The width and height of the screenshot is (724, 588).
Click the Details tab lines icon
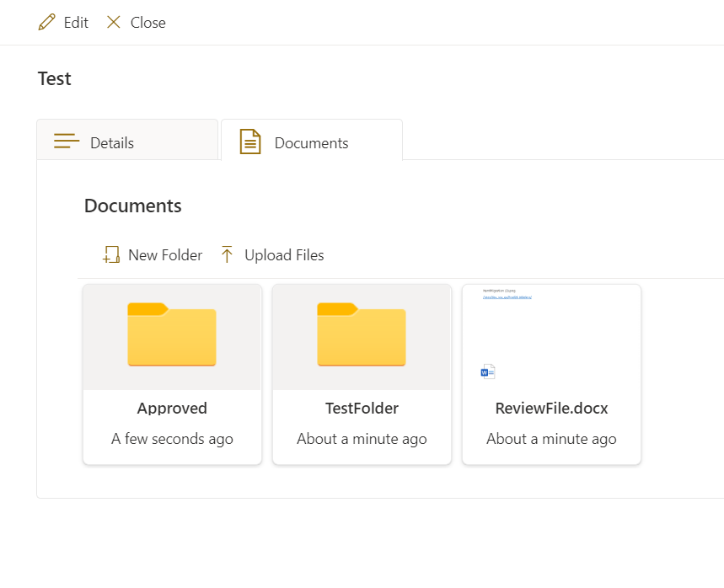pos(67,142)
